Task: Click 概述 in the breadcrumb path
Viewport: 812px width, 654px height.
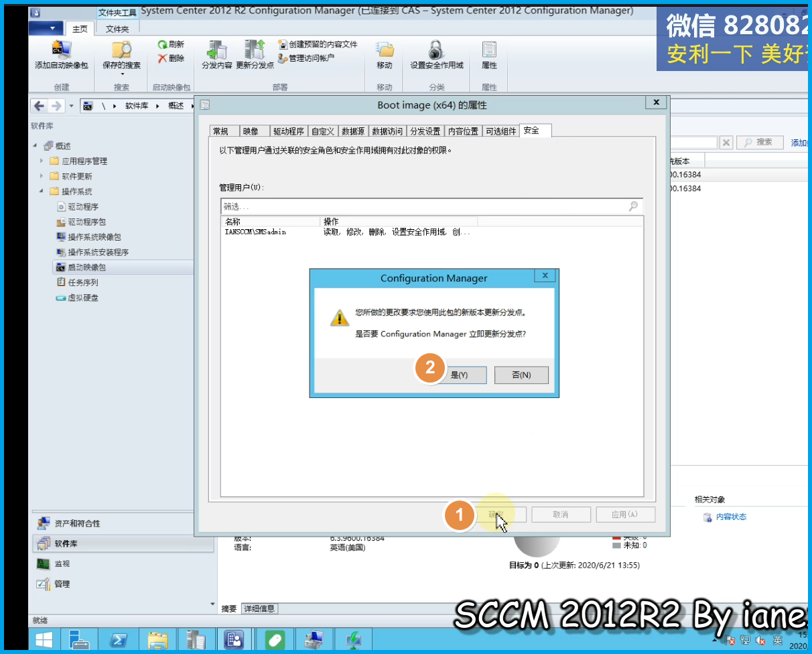Action: pos(176,106)
